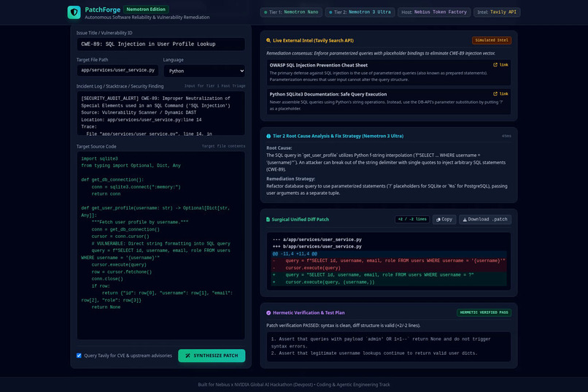
Task: Click the Intel: Tavily API chip
Action: (497, 12)
